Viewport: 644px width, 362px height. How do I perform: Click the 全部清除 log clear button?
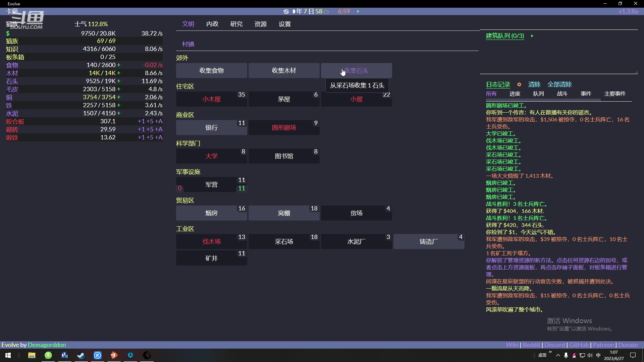pyautogui.click(x=559, y=84)
